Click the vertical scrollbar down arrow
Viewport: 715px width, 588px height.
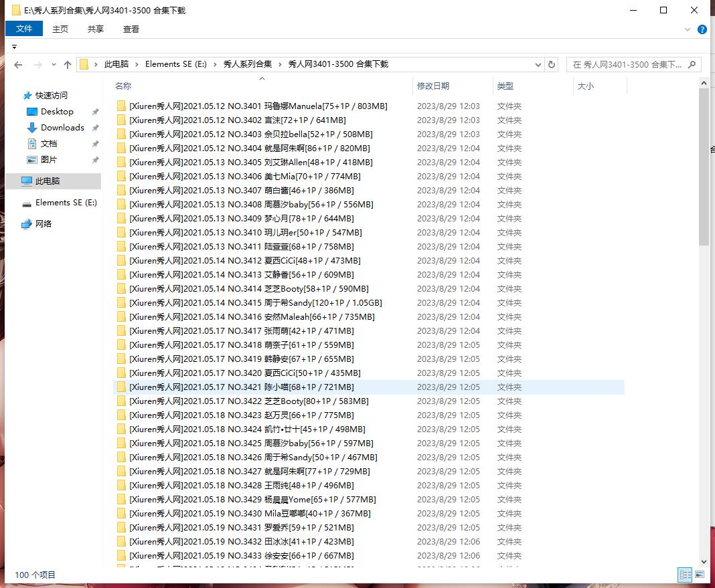click(704, 562)
